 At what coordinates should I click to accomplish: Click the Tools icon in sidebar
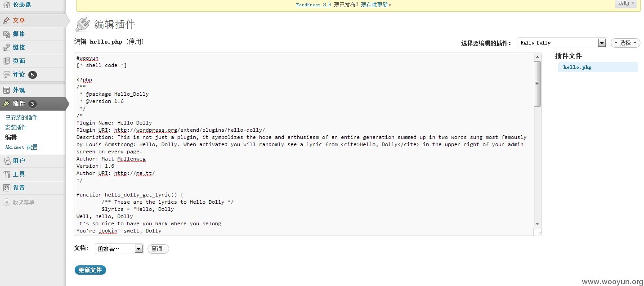(6, 174)
